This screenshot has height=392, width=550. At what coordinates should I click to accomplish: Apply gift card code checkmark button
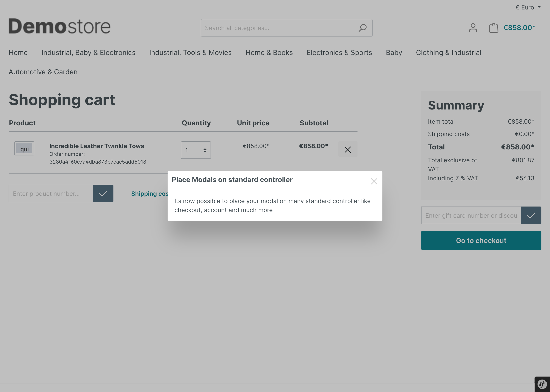tap(531, 215)
